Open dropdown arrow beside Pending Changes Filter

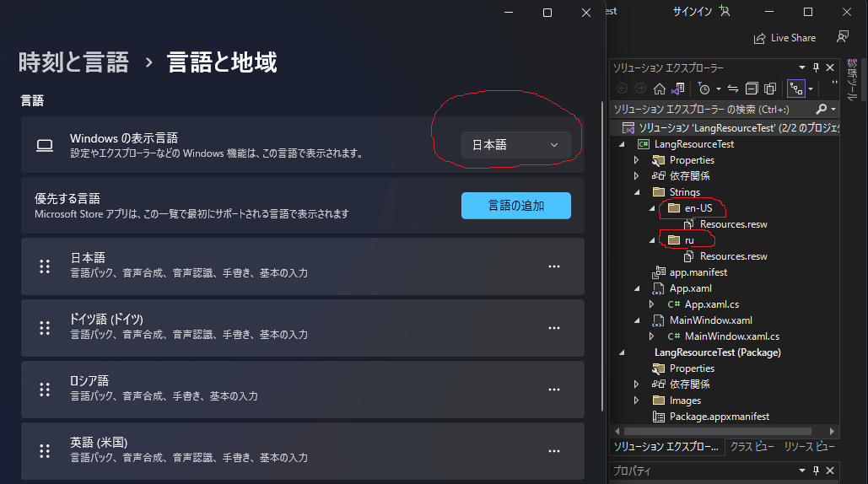719,89
